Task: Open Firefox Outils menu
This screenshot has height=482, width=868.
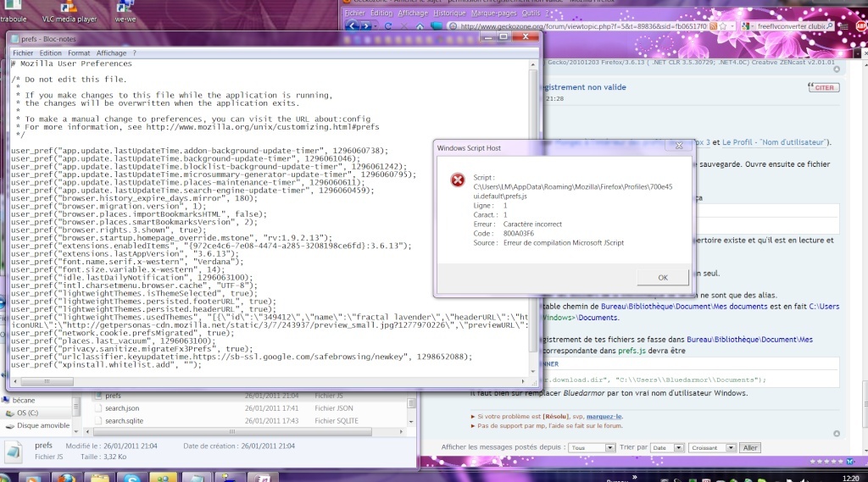Action: click(531, 13)
